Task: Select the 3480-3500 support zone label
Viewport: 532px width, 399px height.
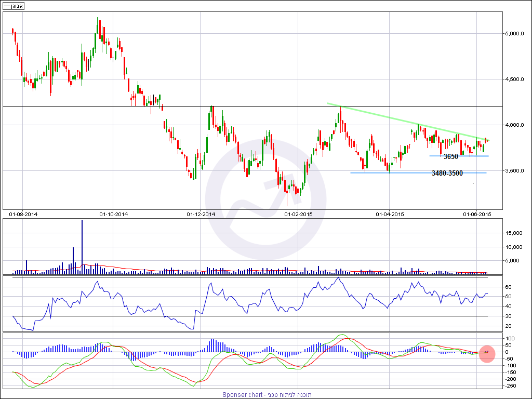Action: coord(447,173)
